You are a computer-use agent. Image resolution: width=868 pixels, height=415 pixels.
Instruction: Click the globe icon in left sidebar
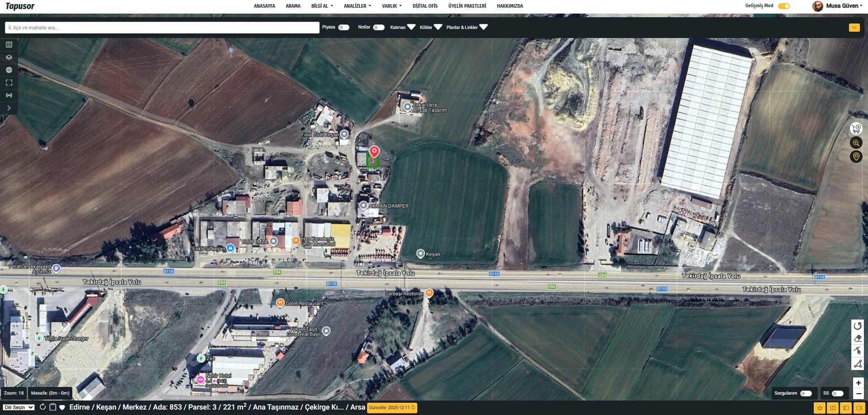[9, 70]
